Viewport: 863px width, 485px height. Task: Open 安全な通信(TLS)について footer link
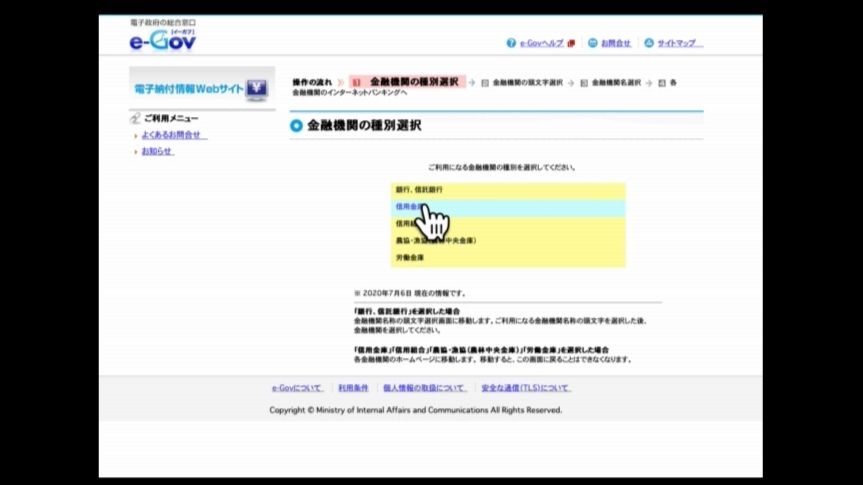click(525, 388)
